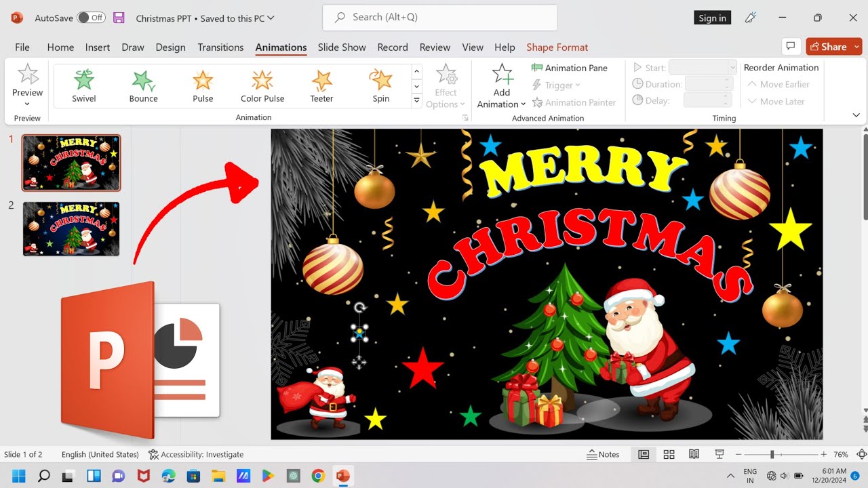The height and width of the screenshot is (488, 868).
Task: Apply the Bounce animation effect
Action: (x=143, y=85)
